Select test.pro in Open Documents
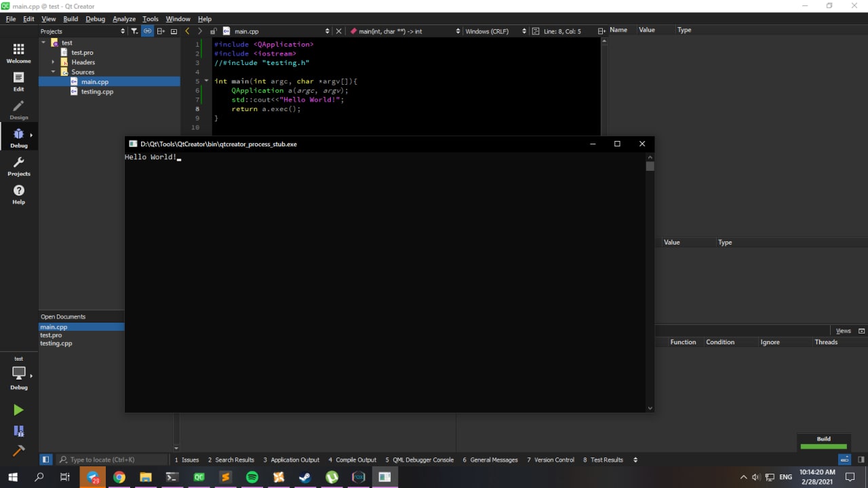The width and height of the screenshot is (868, 488). click(51, 335)
